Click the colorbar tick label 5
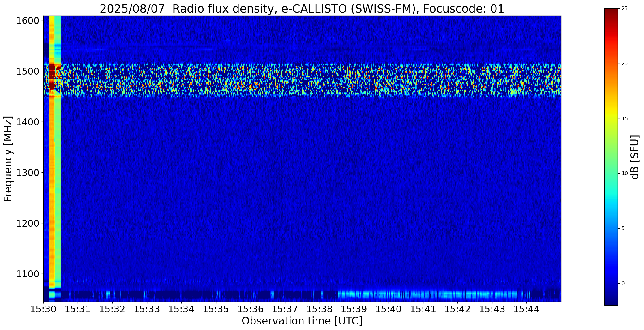The image size is (644, 330). click(623, 228)
